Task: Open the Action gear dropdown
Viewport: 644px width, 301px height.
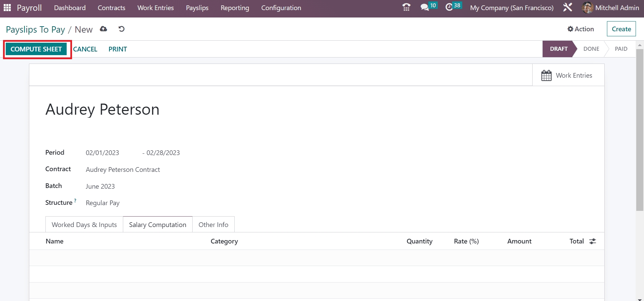Action: click(x=580, y=29)
